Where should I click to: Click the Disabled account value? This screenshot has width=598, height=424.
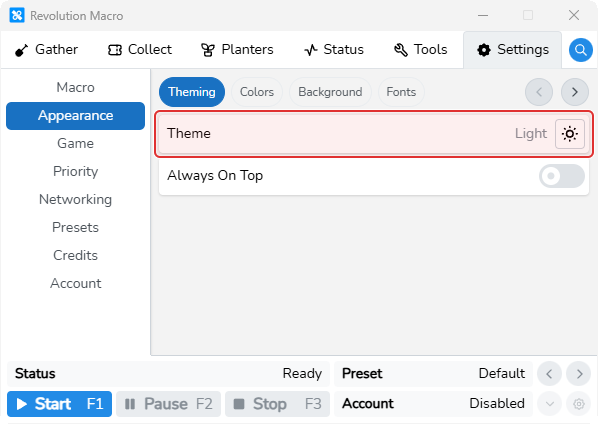[x=497, y=403]
